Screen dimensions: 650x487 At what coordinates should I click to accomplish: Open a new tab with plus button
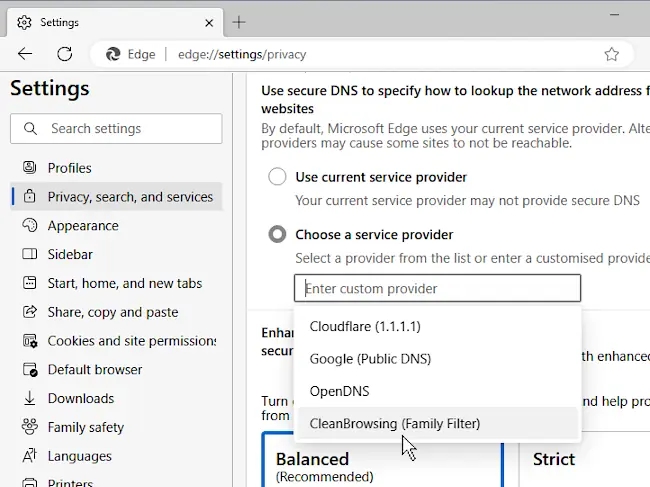[x=239, y=22]
